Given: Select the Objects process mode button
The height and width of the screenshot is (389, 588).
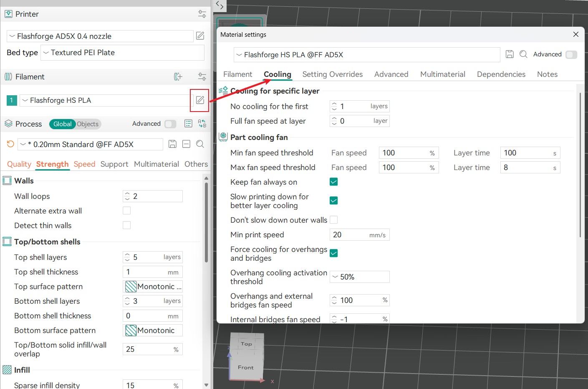Looking at the screenshot, I should 88,124.
